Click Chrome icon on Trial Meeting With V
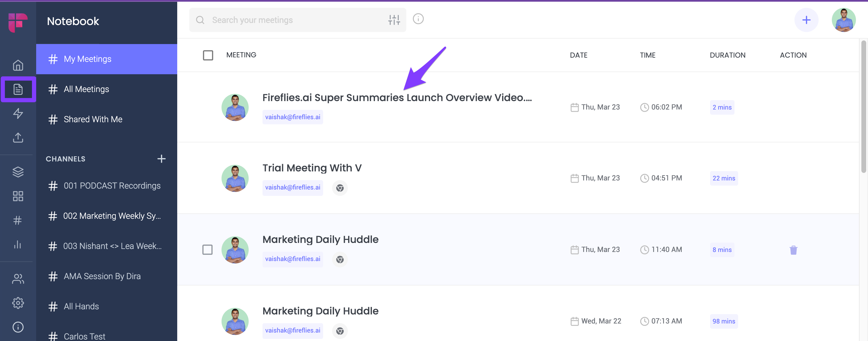The width and height of the screenshot is (868, 341). (340, 188)
